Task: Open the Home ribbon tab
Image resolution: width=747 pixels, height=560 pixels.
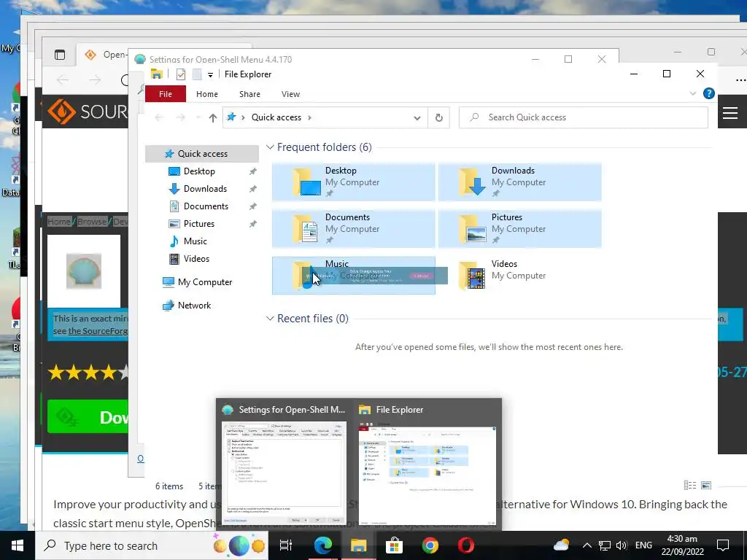Action: pyautogui.click(x=206, y=94)
